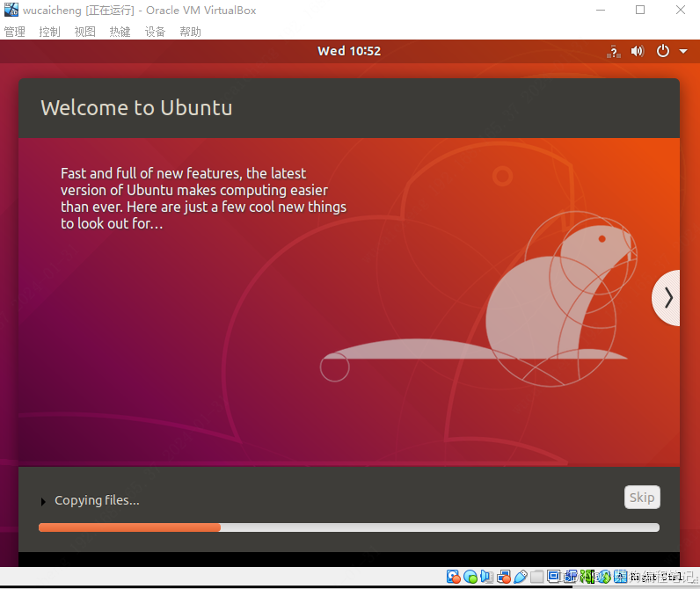Viewport: 700px width, 589px height.
Task: Open the 设备 menu
Action: (x=156, y=32)
